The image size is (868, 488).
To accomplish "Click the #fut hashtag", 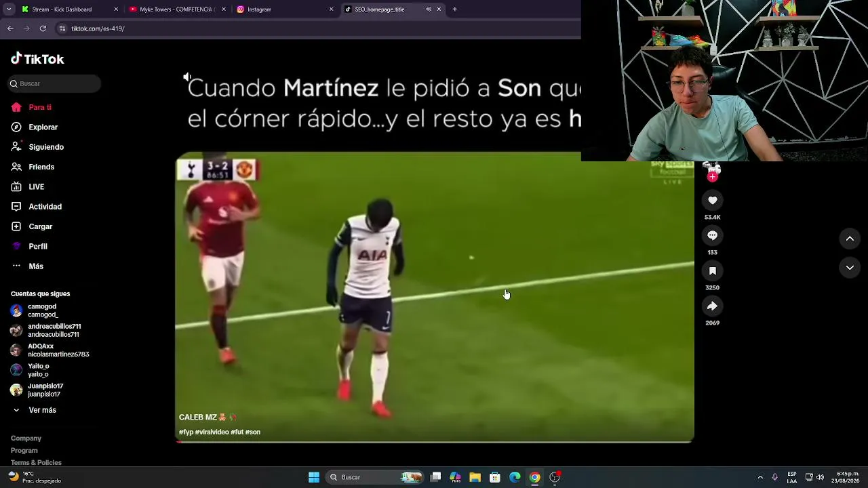I will point(237,432).
